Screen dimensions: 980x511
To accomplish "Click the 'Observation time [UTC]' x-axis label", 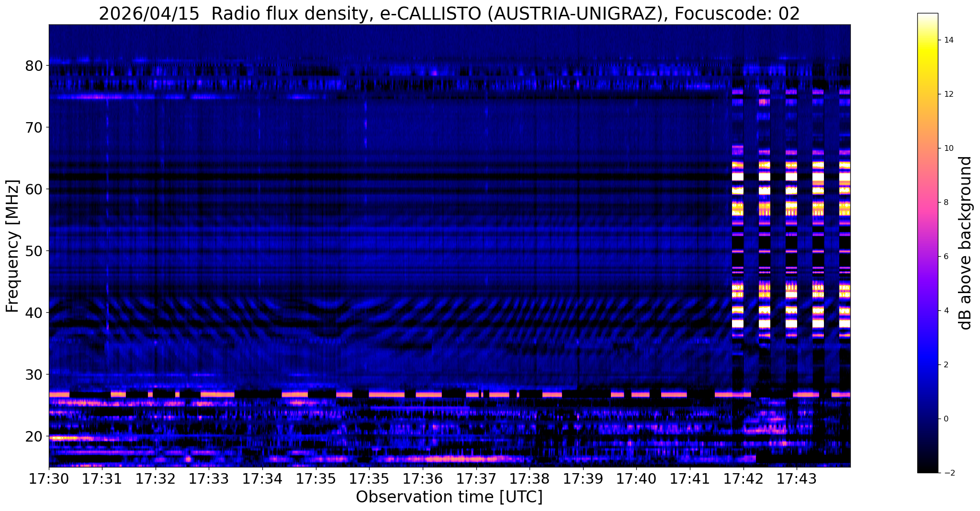I will 449,497.
